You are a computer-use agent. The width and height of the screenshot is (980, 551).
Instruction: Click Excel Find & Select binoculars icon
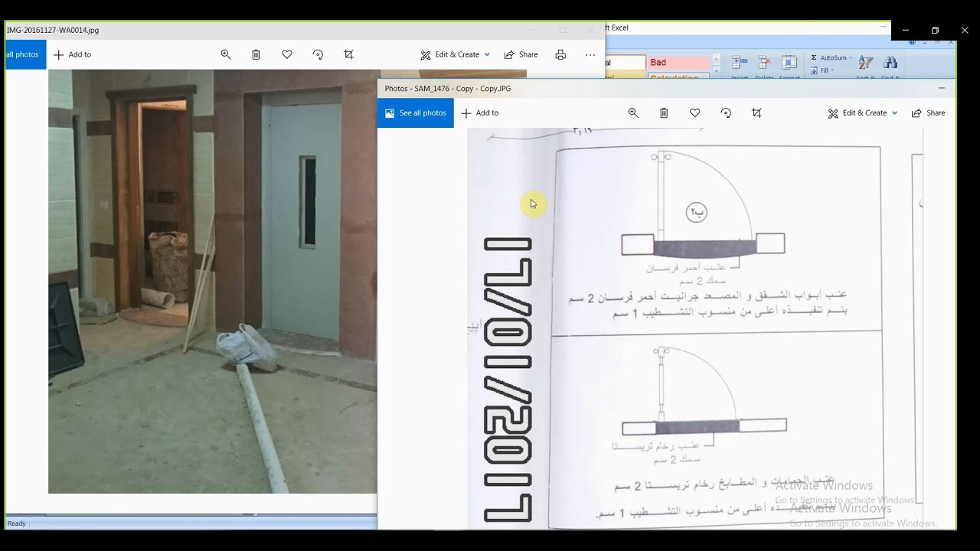(890, 63)
